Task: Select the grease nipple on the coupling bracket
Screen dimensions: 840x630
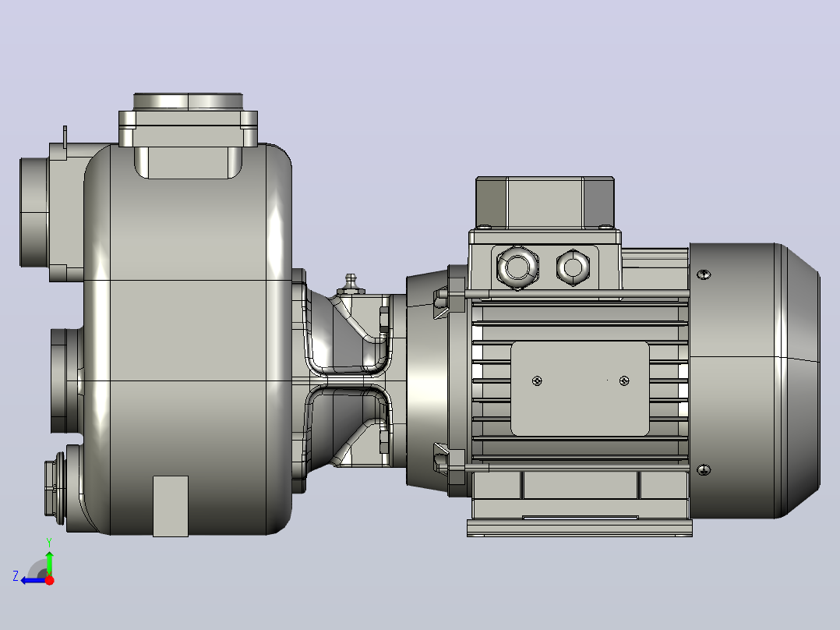Action: pos(351,283)
